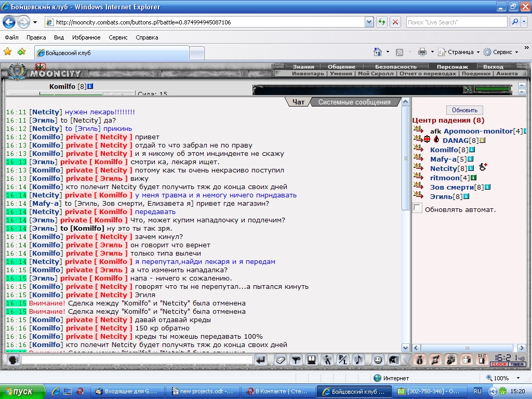The image size is (532, 399).
Task: Click the Обновить button
Action: tap(464, 110)
